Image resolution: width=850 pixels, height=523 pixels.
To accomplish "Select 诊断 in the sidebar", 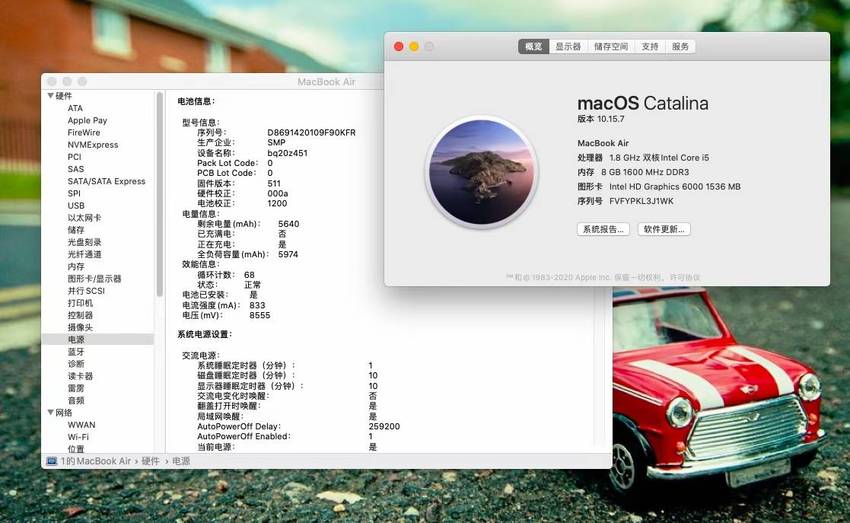I will point(76,364).
